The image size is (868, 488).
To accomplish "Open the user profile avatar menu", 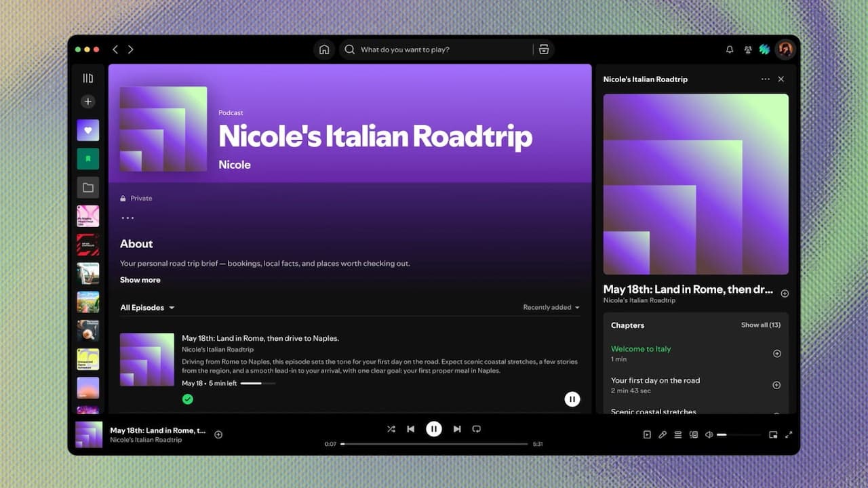I will pos(785,49).
